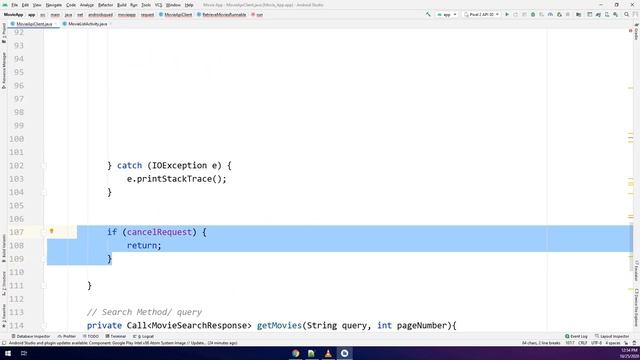The height and width of the screenshot is (360, 640).
Task: Open the Emulator tool window on right sidebar
Action: coord(636,271)
